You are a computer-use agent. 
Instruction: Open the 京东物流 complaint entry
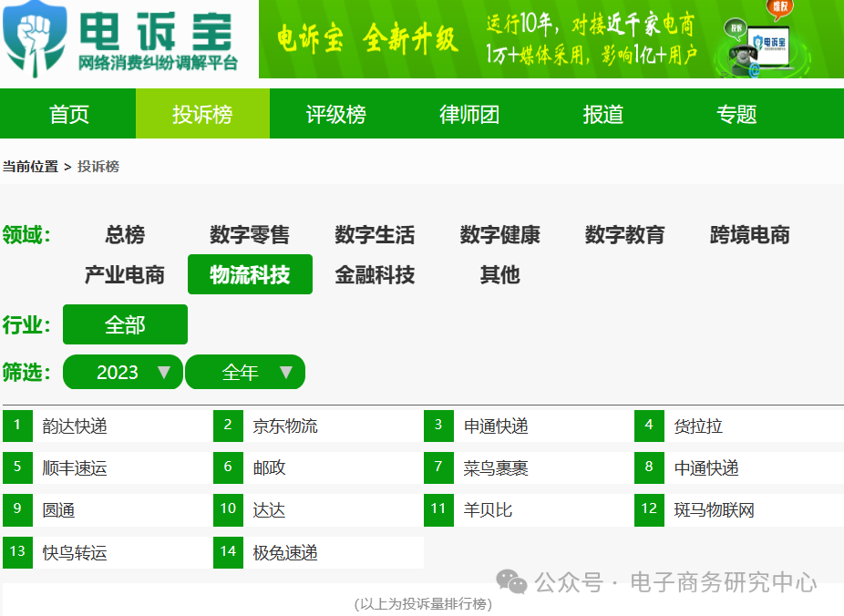[x=286, y=426]
